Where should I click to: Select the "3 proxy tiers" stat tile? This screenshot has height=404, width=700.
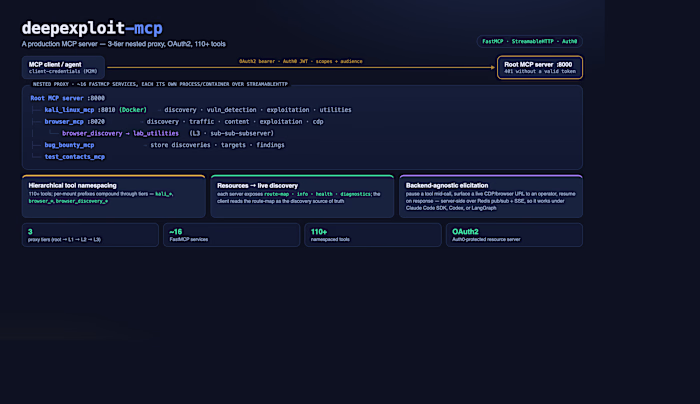point(90,235)
